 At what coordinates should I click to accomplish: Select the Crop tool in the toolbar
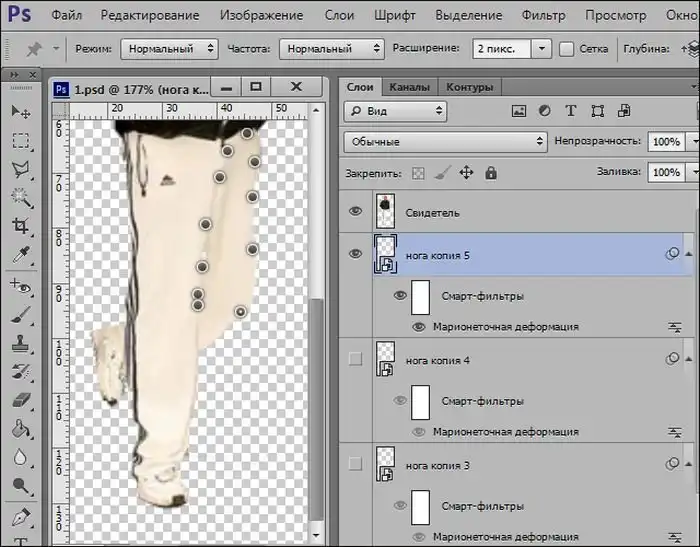21,226
